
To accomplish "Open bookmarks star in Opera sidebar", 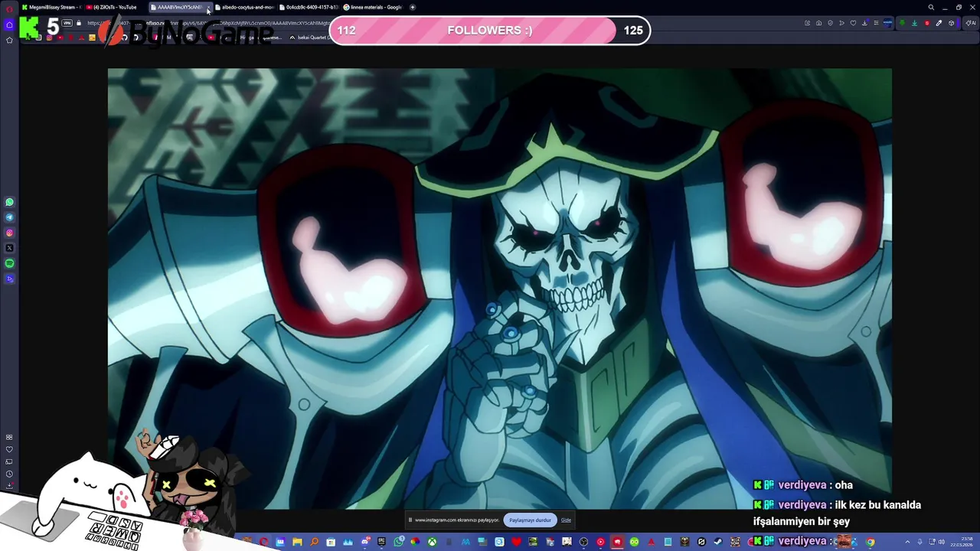I will [9, 40].
